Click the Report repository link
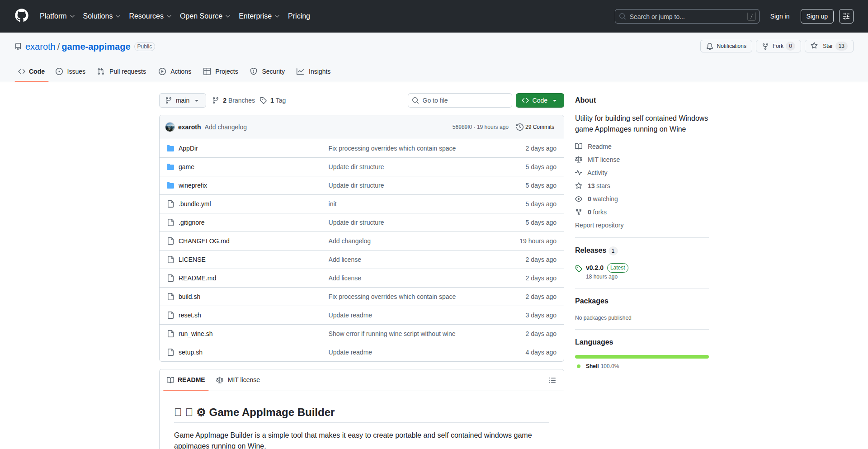The height and width of the screenshot is (449, 868). [x=599, y=225]
